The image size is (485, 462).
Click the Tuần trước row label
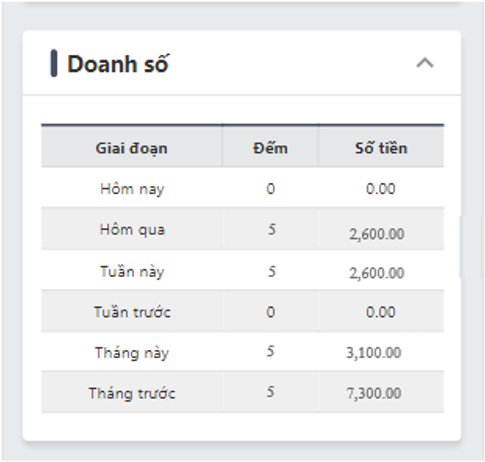coord(132,312)
